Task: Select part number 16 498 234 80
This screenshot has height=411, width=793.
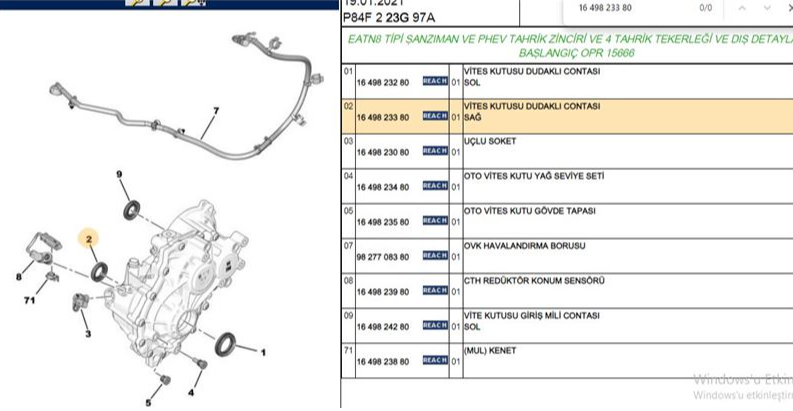Action: pyautogui.click(x=383, y=187)
